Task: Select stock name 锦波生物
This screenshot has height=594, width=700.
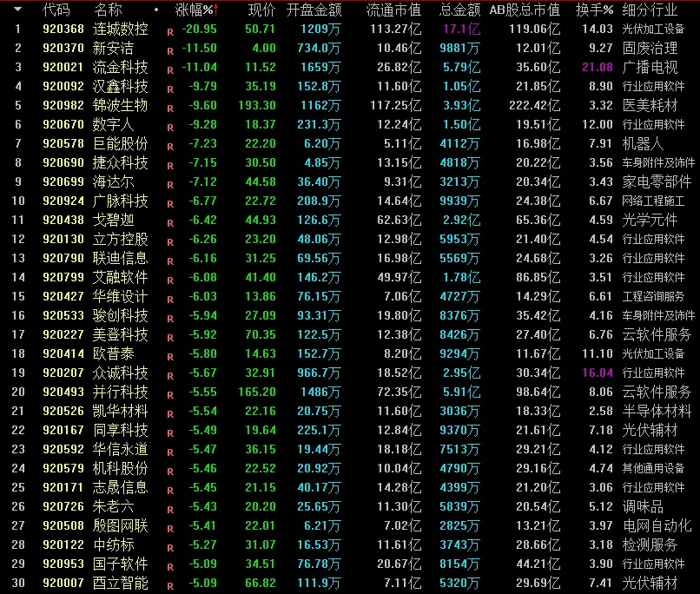Action: (x=120, y=105)
